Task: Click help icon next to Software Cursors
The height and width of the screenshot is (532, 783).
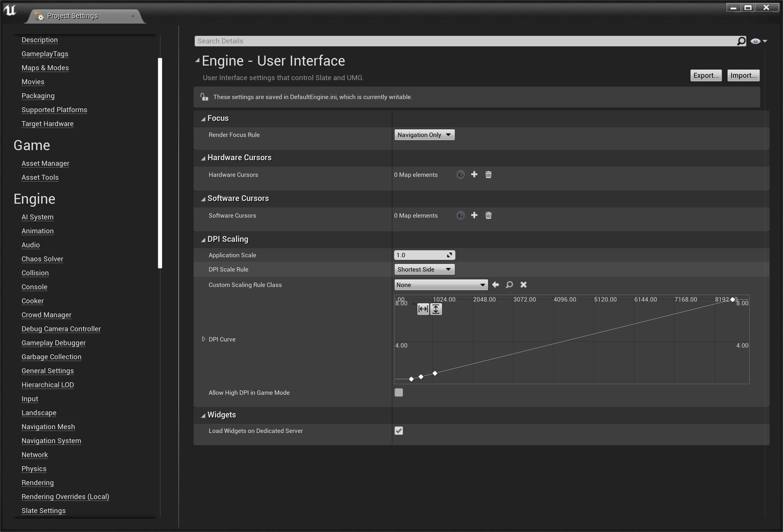Action: (x=460, y=215)
